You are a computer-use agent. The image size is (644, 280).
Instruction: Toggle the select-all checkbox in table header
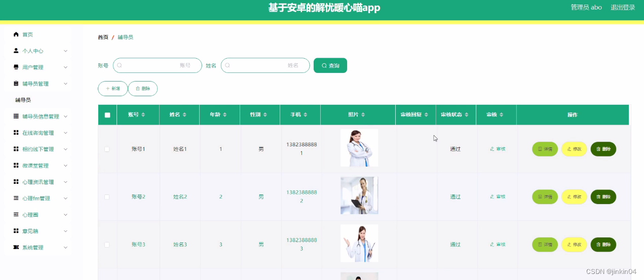click(x=107, y=115)
